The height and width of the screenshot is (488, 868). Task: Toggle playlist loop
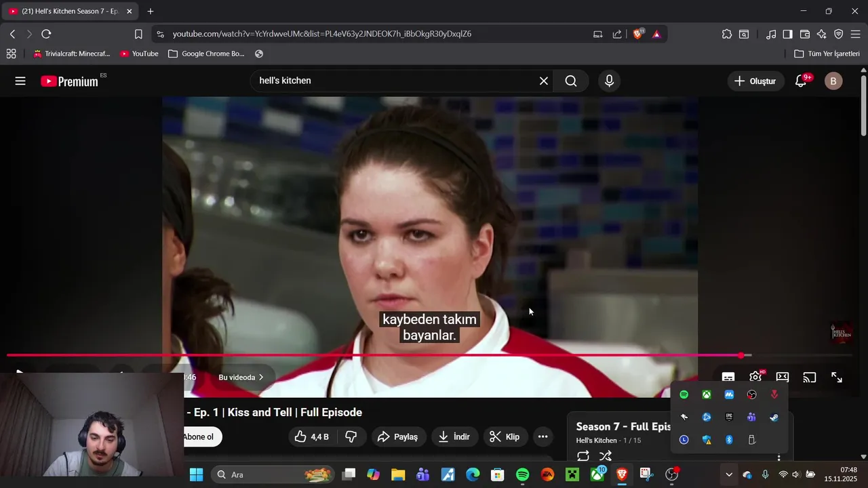583,455
